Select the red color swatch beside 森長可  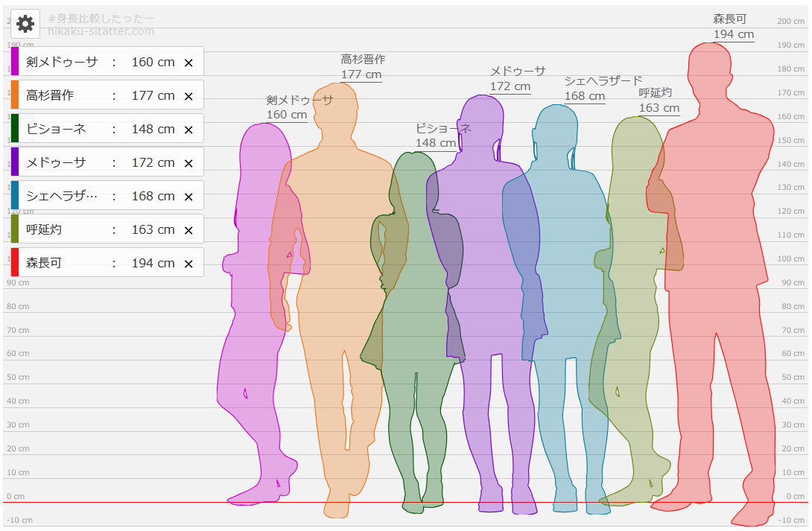15,263
